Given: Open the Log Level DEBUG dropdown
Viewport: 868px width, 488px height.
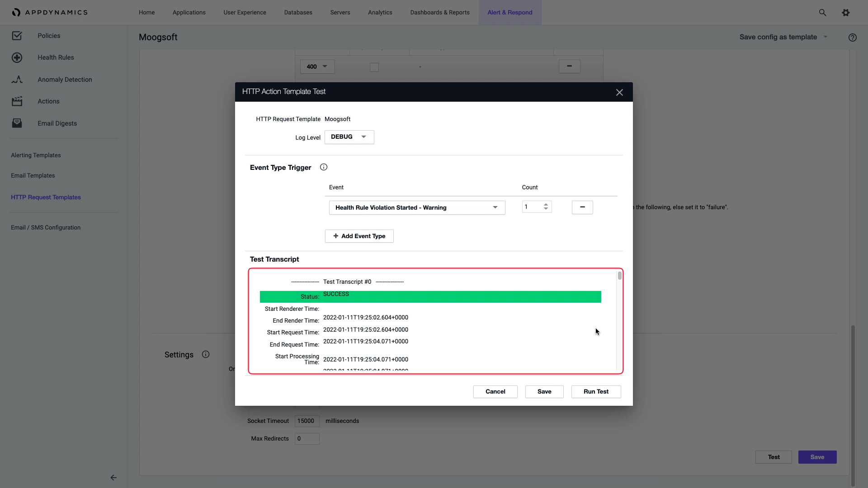Looking at the screenshot, I should coord(349,137).
